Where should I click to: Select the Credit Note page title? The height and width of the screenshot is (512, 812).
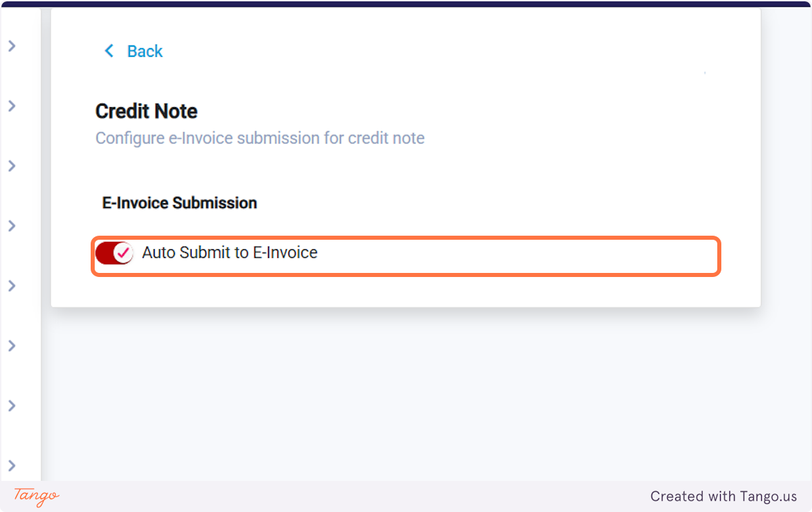pos(146,110)
